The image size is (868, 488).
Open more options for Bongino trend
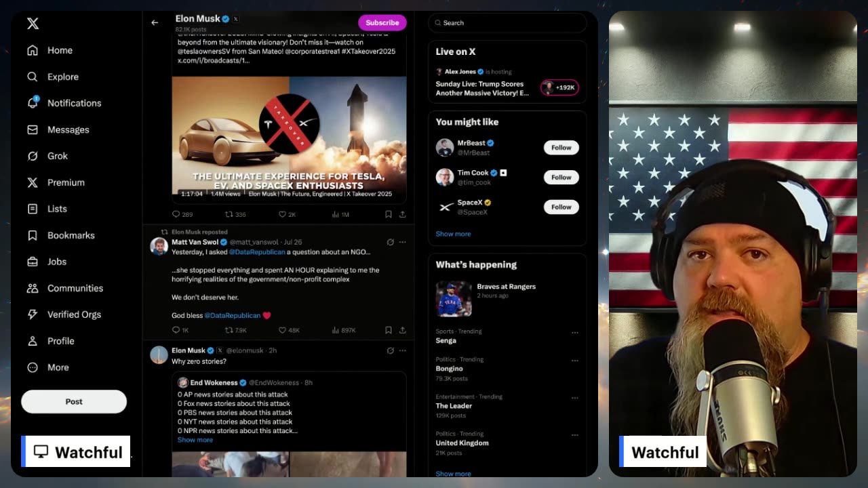(574, 361)
